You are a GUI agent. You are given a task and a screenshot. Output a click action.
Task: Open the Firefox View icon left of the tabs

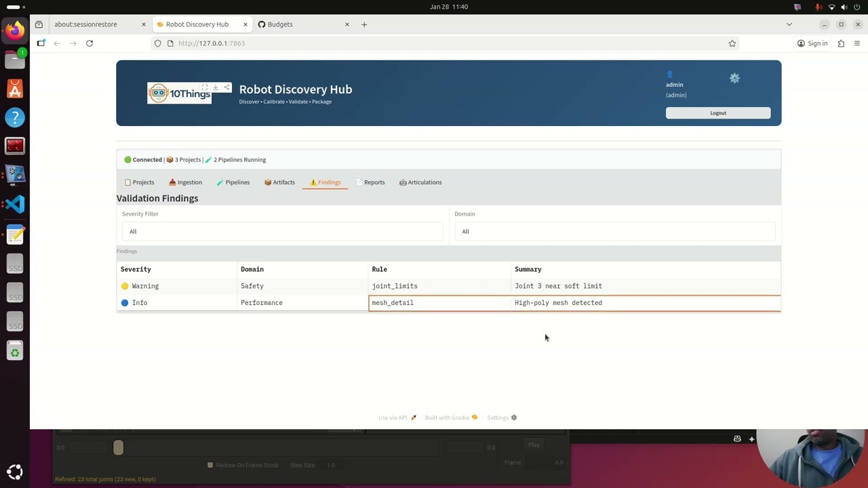click(x=39, y=24)
